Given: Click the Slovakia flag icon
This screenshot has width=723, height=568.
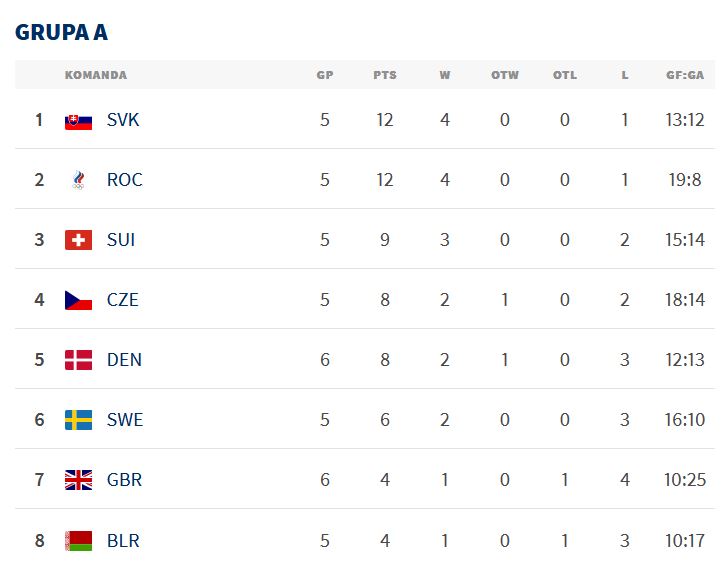Looking at the screenshot, I should point(78,120).
